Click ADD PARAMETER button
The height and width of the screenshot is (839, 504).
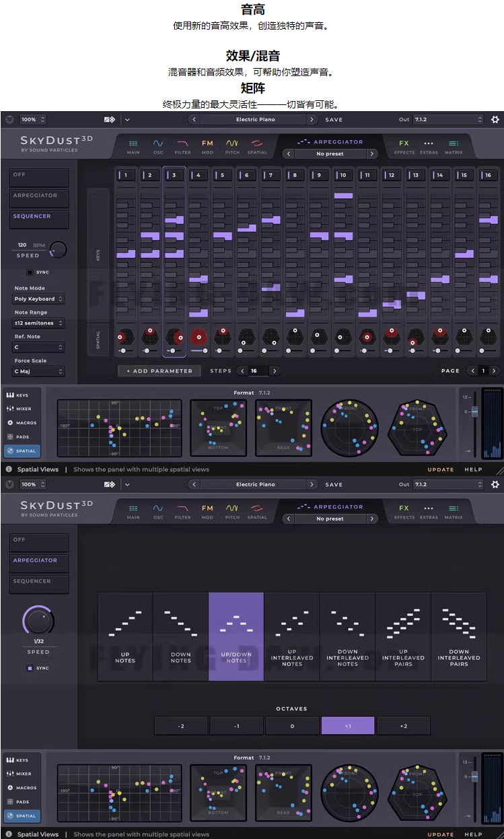point(159,371)
